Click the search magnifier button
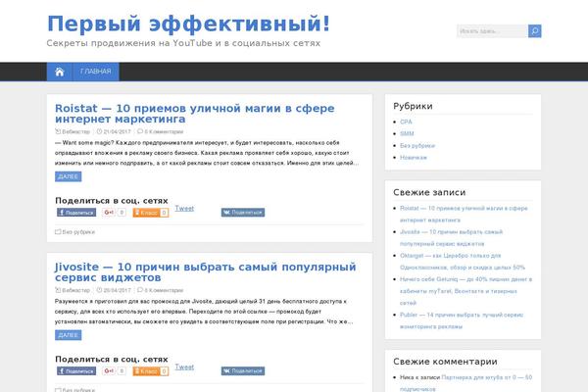 (534, 31)
